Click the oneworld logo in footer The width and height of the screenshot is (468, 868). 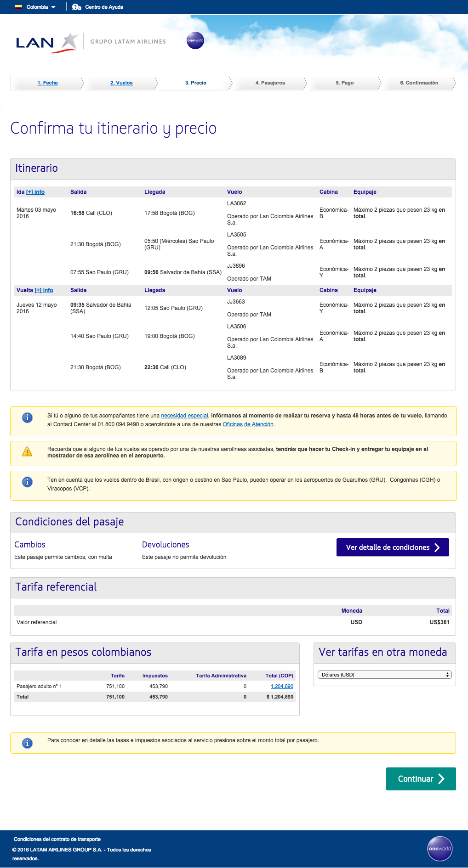[x=439, y=848]
